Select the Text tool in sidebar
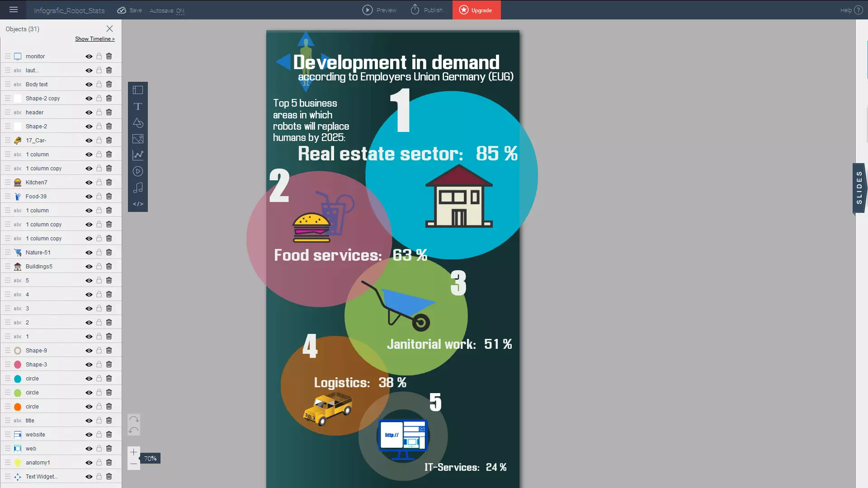 138,106
